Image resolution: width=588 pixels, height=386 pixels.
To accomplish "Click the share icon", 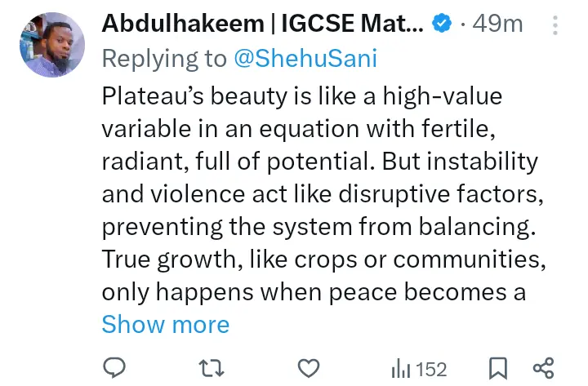I will point(543,368).
